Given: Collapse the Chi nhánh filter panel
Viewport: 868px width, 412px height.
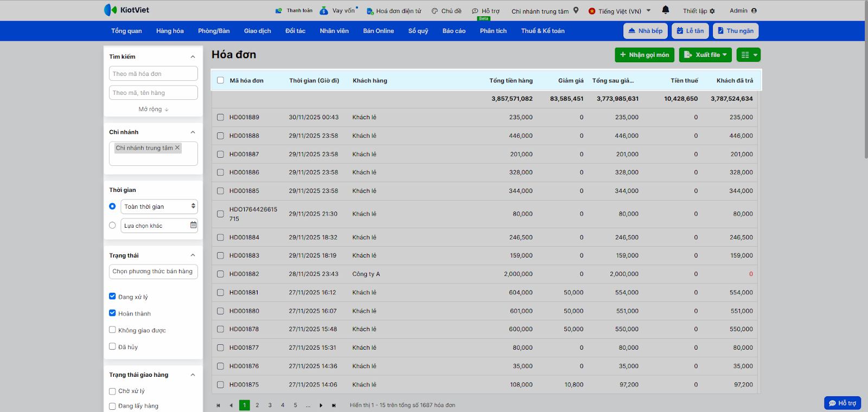Looking at the screenshot, I should [x=193, y=132].
